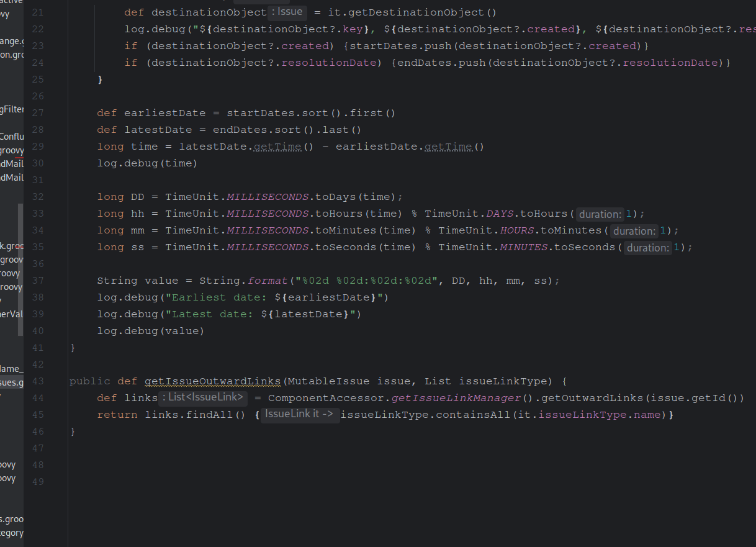The image size is (756, 547).
Task: Click line number 21 in the gutter
Action: (37, 12)
